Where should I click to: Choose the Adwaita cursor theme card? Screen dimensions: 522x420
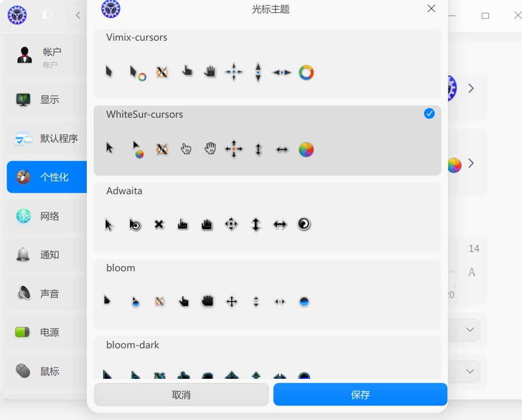[267, 217]
